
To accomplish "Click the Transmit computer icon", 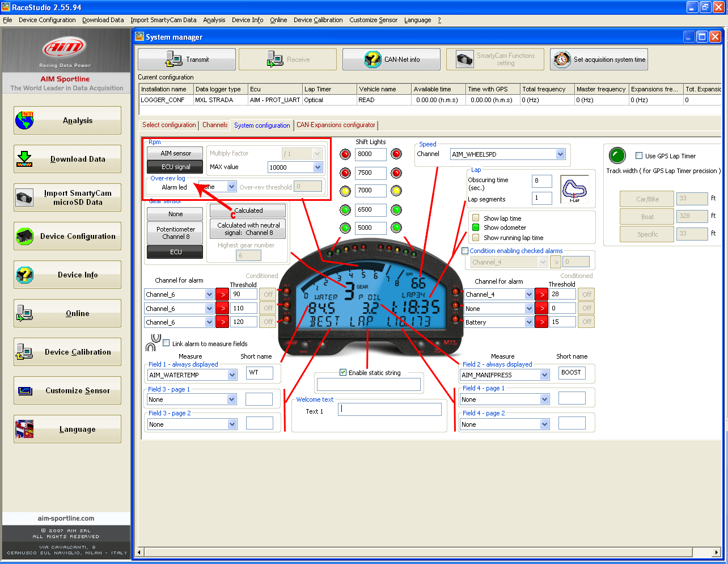I will (x=173, y=59).
